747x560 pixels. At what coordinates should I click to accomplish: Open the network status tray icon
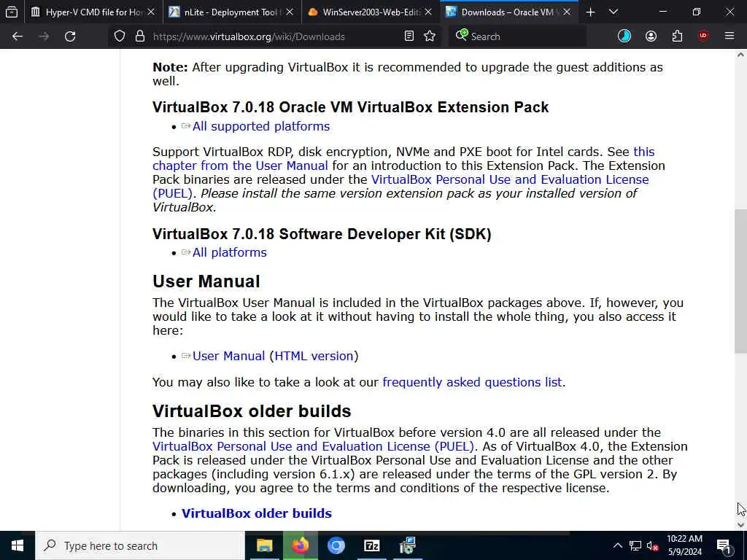pyautogui.click(x=635, y=545)
